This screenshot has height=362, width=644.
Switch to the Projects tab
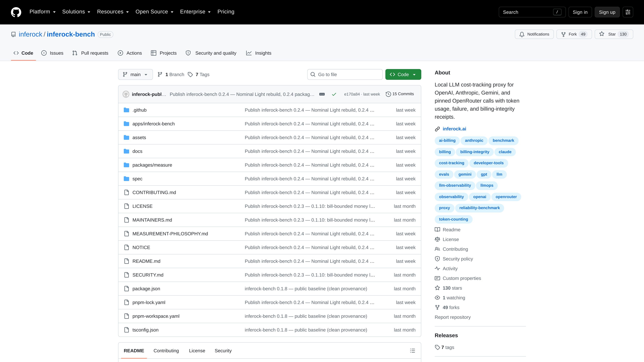point(164,53)
